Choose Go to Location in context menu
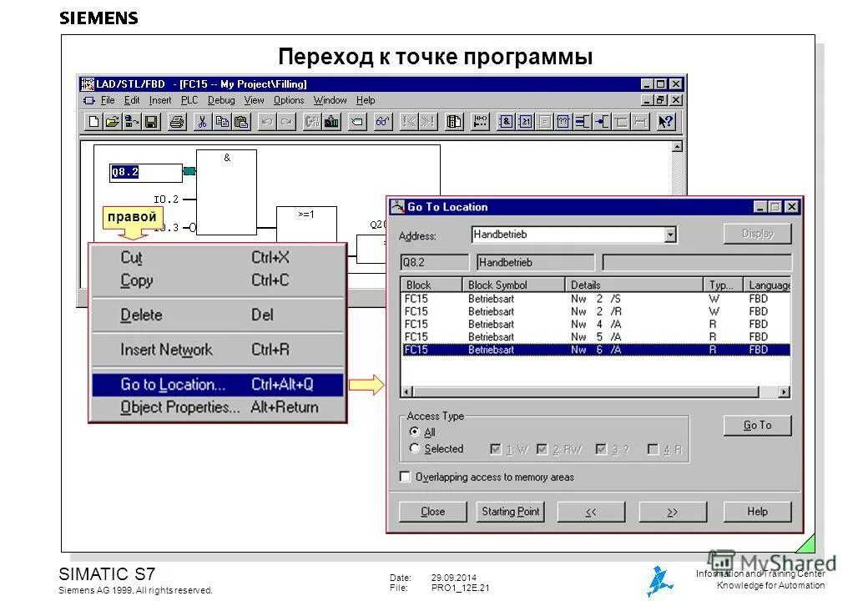 pos(218,385)
